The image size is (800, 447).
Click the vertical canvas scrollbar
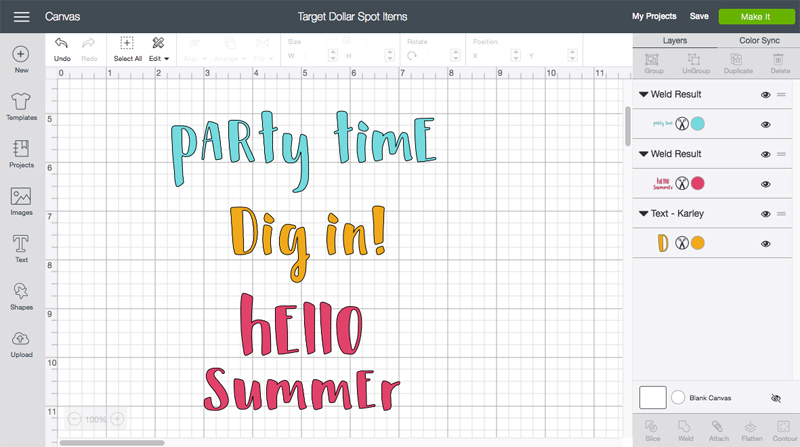628,127
